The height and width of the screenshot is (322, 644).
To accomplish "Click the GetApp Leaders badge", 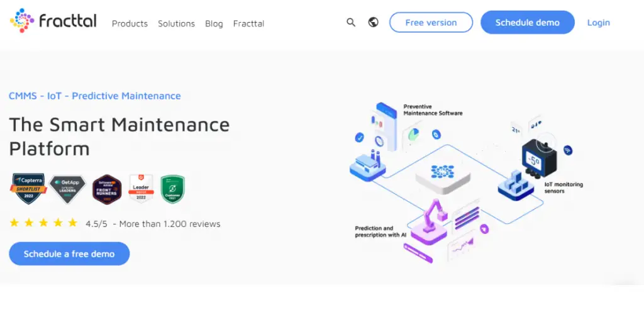I will [x=68, y=189].
